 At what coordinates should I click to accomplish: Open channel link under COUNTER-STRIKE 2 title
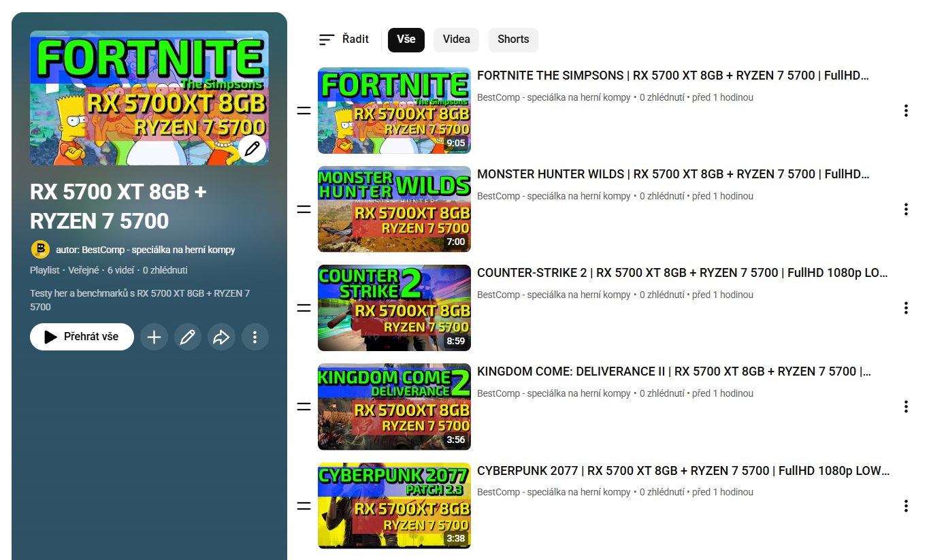554,295
